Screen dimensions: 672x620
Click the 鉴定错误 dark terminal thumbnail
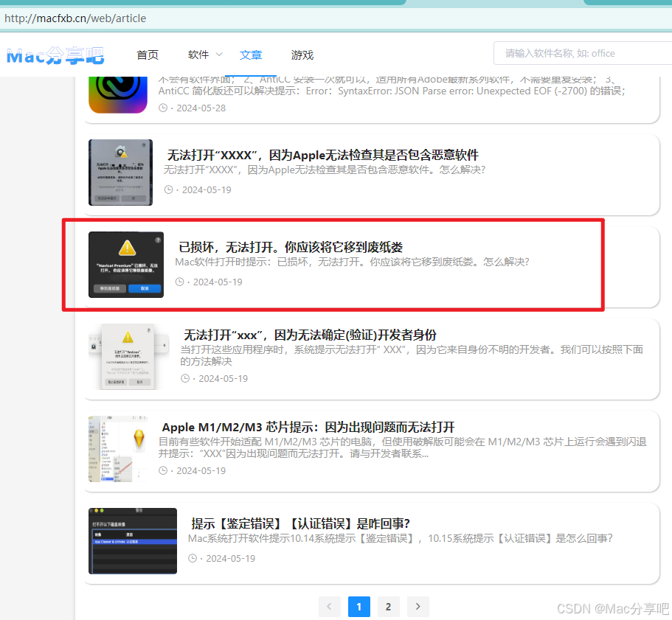point(133,541)
